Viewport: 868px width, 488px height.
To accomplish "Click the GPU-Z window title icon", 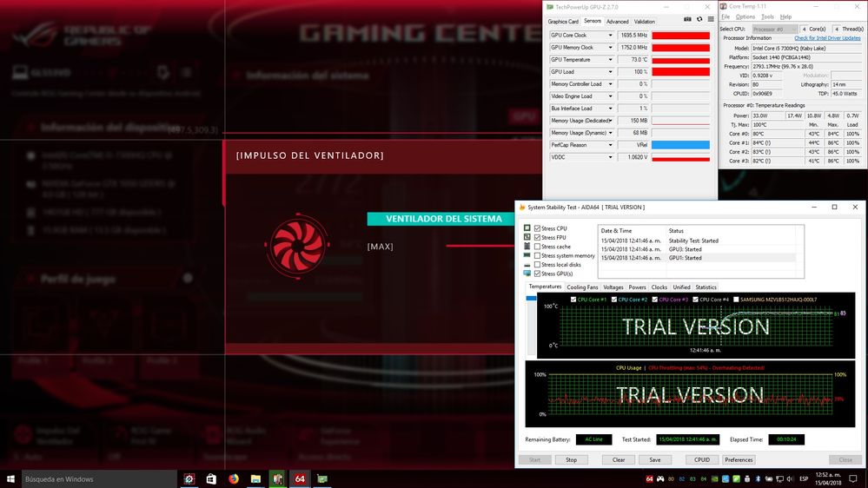I will (550, 7).
